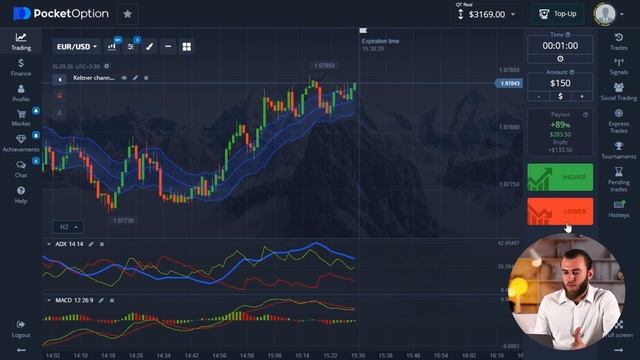640x360 pixels.
Task: Edit the ADX 14 14 indicator
Action: click(x=91, y=244)
